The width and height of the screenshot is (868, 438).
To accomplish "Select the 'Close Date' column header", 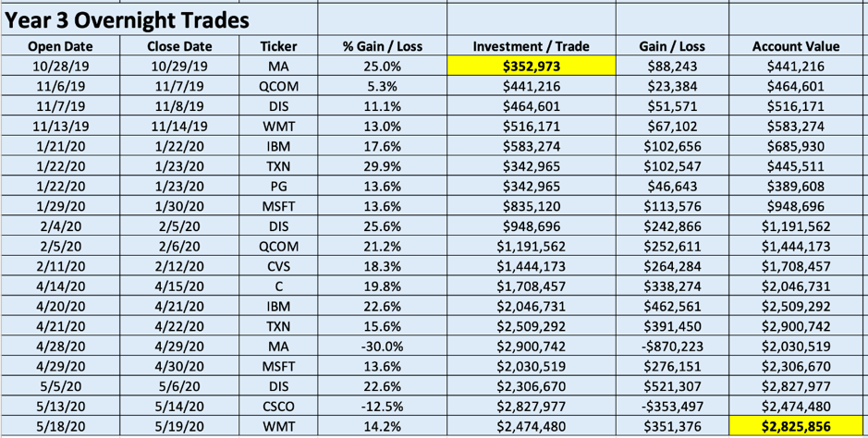I will coord(179,46).
